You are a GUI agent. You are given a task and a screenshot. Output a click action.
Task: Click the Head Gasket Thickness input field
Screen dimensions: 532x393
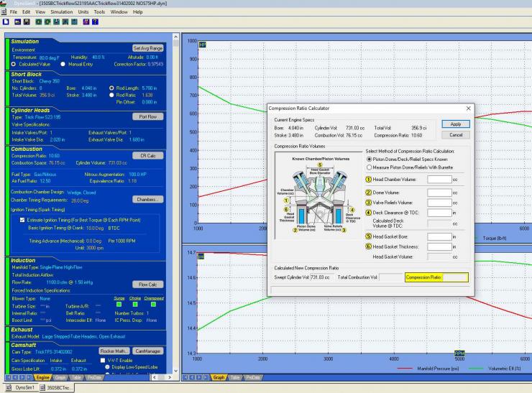click(x=439, y=247)
